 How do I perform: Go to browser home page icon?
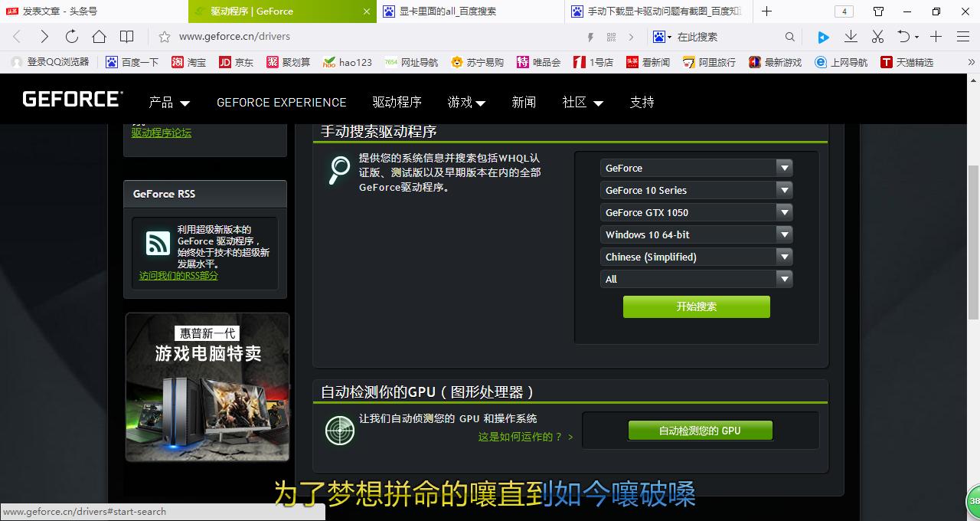(99, 37)
